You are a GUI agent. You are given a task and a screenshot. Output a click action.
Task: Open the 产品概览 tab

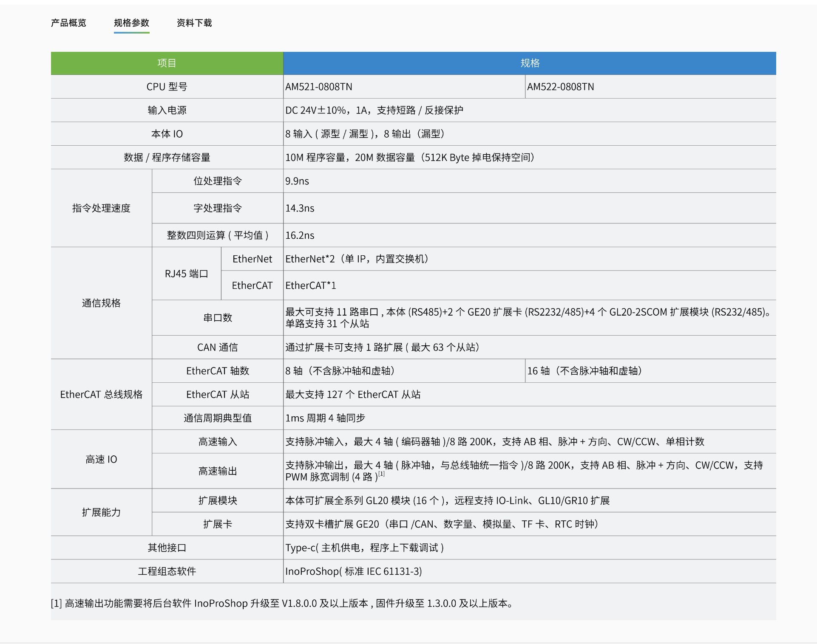(x=68, y=23)
